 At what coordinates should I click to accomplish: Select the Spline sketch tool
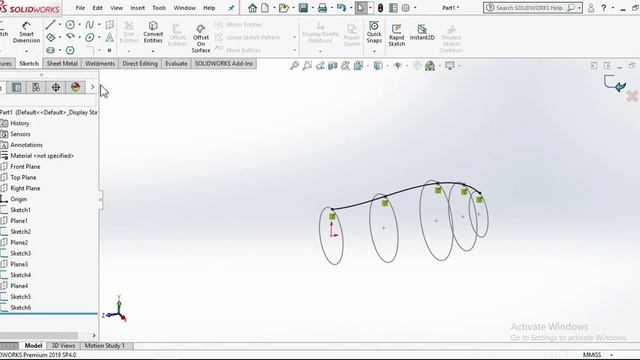point(90,24)
